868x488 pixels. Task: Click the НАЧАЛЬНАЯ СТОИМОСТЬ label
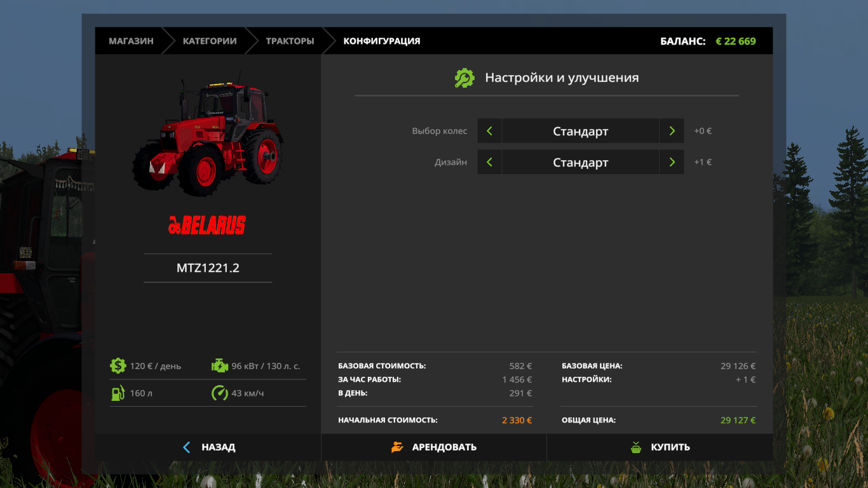388,420
